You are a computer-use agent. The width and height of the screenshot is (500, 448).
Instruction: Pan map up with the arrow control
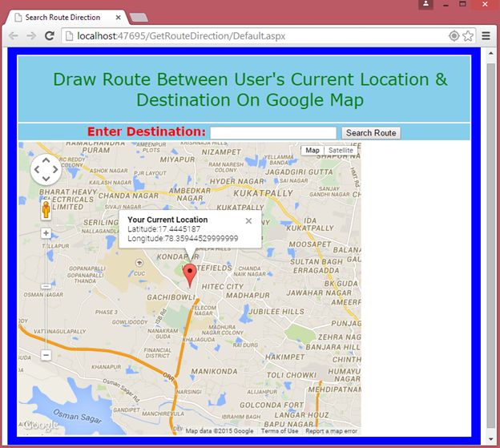pyautogui.click(x=46, y=160)
